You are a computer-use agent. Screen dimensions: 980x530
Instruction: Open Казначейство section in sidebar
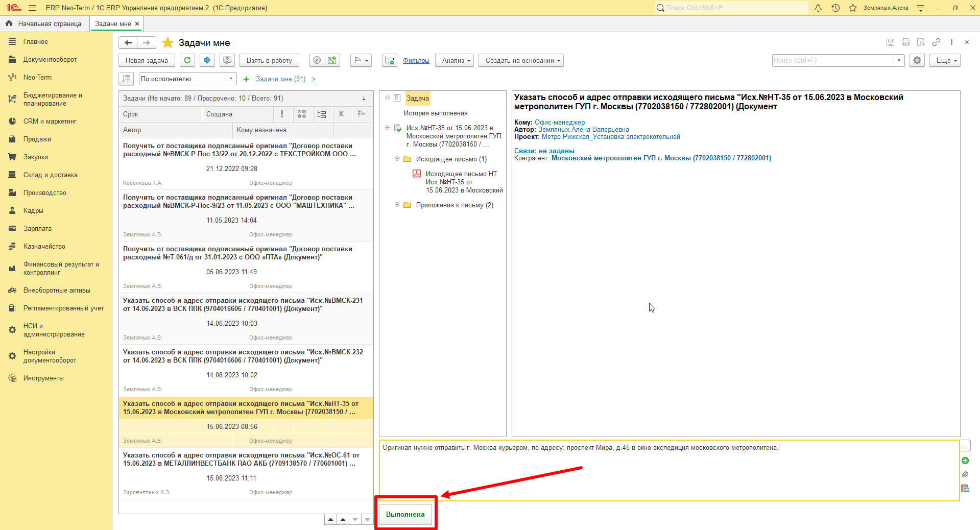[44, 246]
